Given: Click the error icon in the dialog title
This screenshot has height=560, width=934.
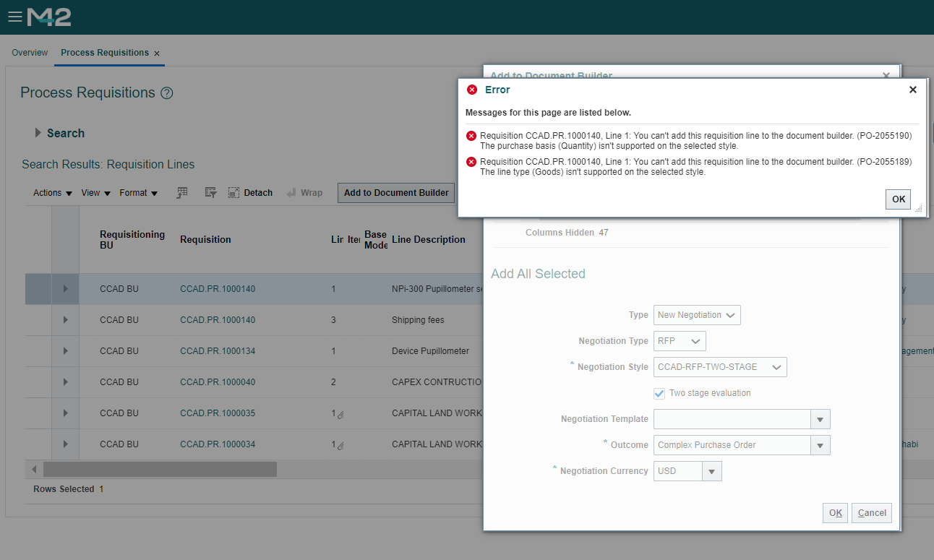Looking at the screenshot, I should tap(473, 90).
